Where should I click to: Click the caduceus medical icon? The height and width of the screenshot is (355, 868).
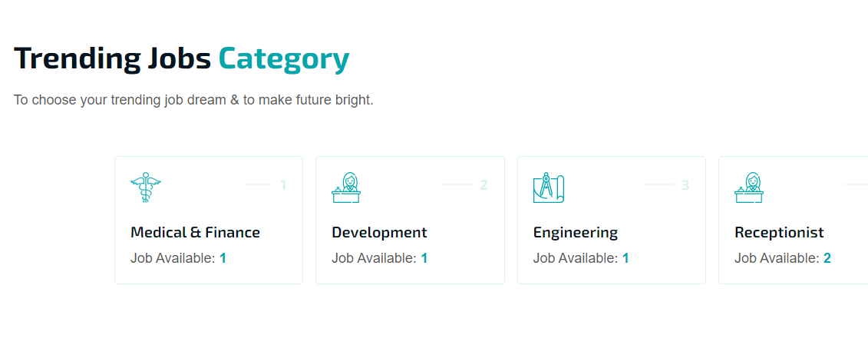pos(146,187)
